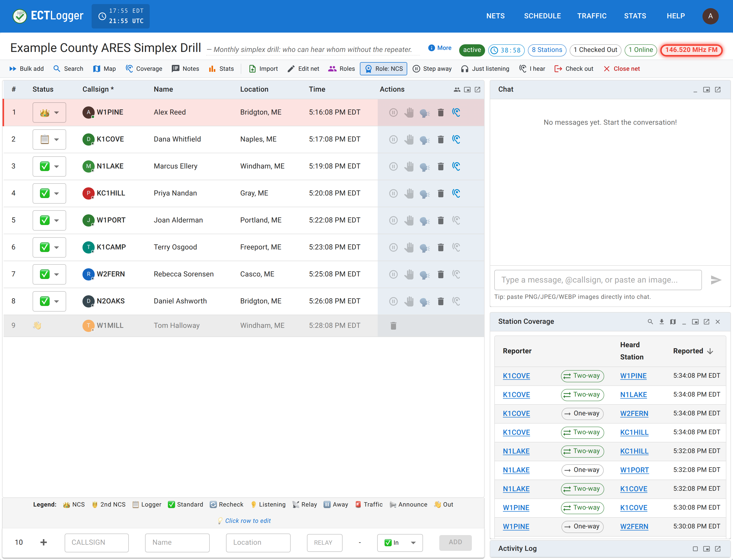This screenshot has width=733, height=560.
Task: Toggle the Role: NCS button
Action: (x=383, y=69)
